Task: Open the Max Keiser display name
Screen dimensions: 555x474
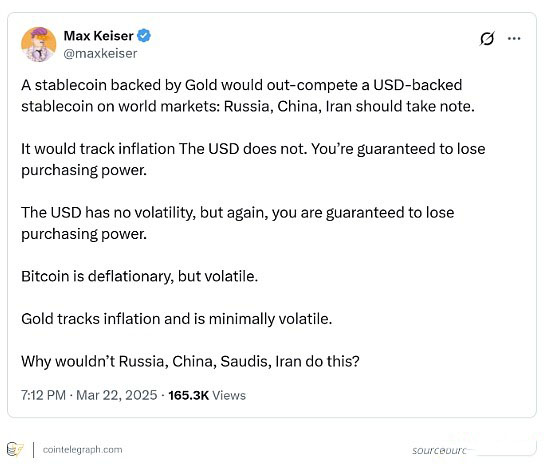Action: pos(98,36)
